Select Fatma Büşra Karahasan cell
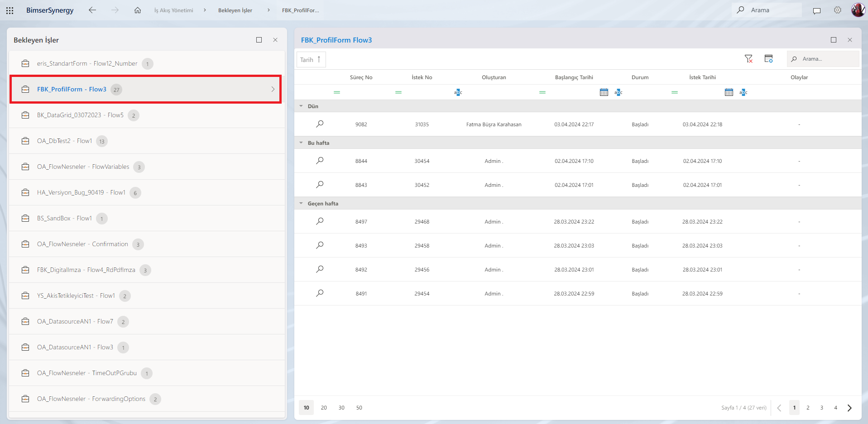This screenshot has height=424, width=868. [x=494, y=124]
